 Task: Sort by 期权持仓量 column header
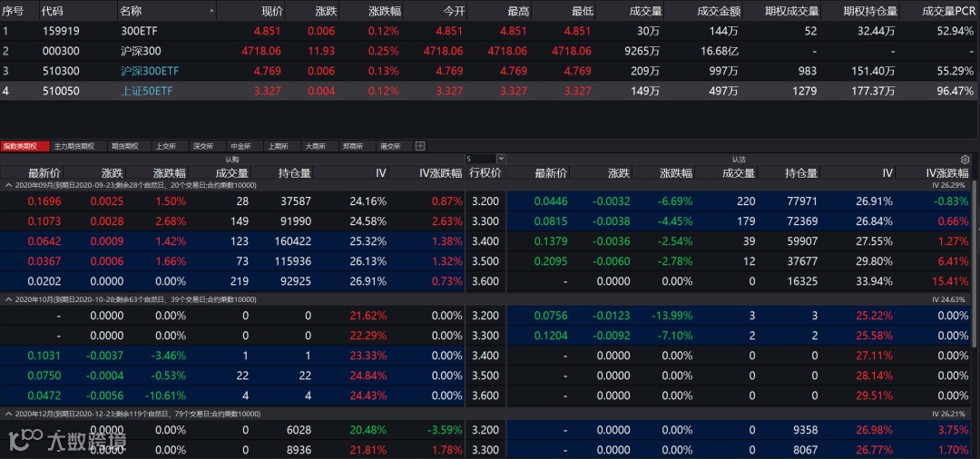(870, 11)
